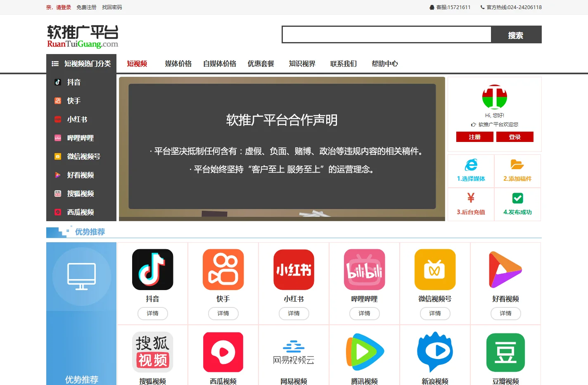Click the 免费注册 link
The image size is (588, 385).
click(x=86, y=7)
